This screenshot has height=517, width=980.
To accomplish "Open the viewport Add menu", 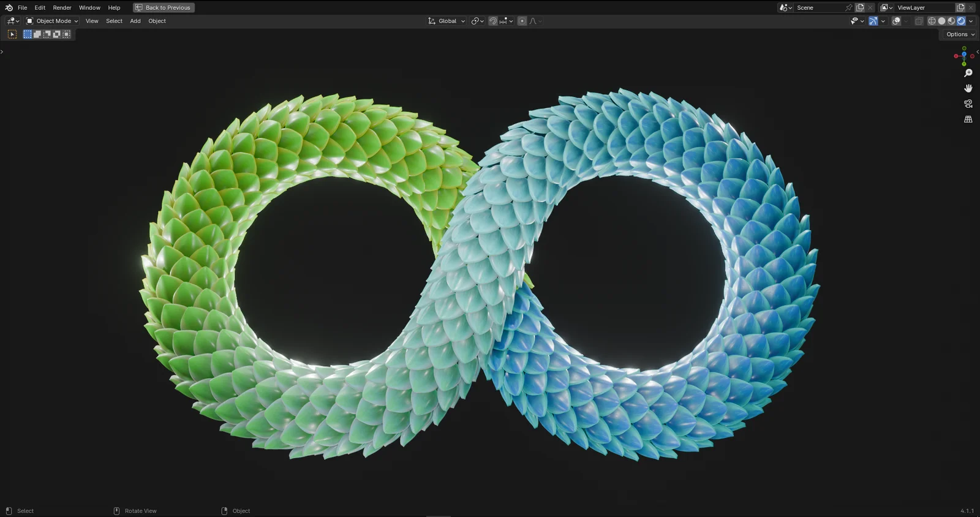I will pyautogui.click(x=135, y=21).
